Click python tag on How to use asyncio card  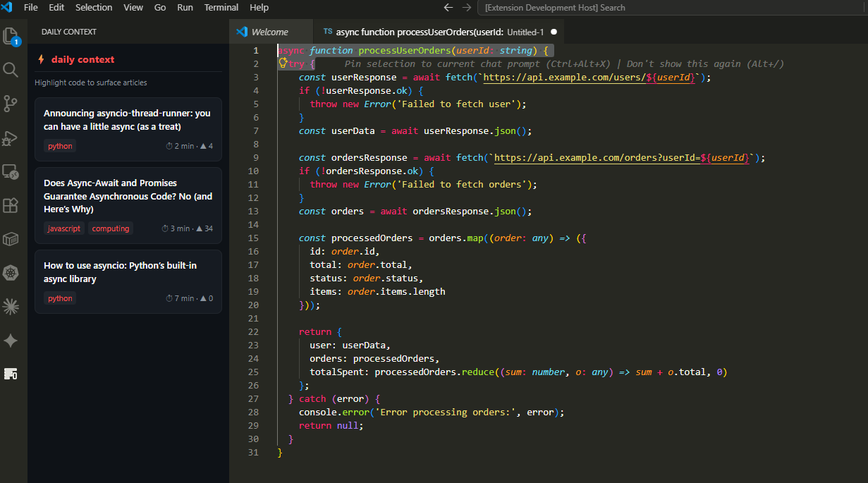coord(60,298)
